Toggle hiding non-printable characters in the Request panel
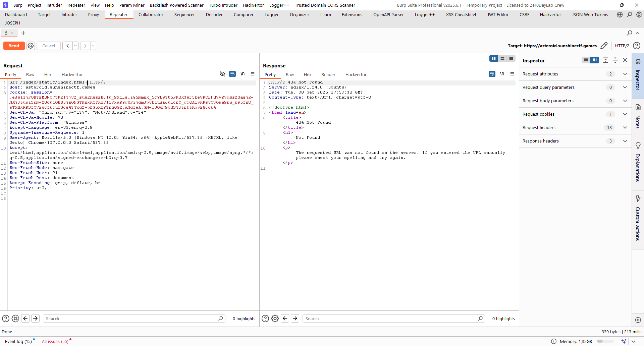The height and width of the screenshot is (346, 644). coord(222,74)
